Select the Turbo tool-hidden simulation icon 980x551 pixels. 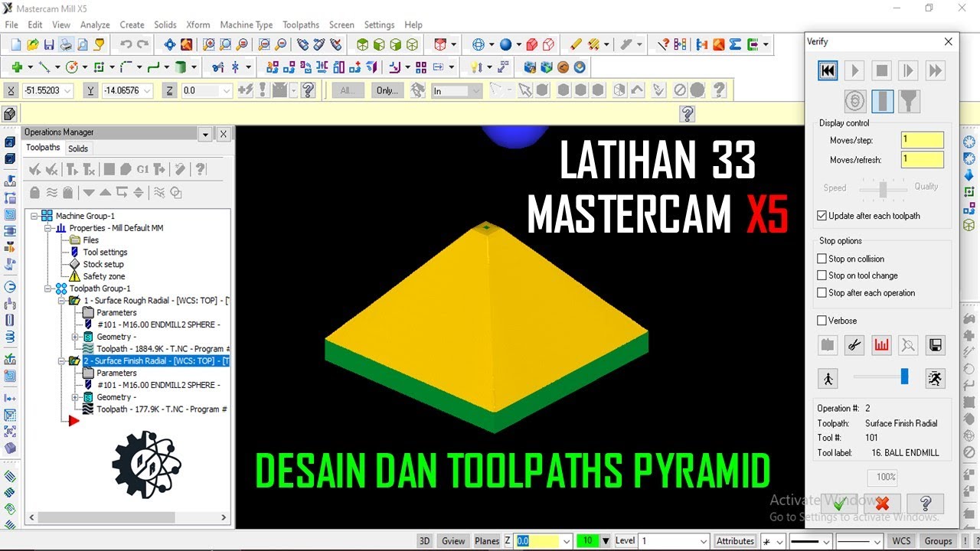point(855,101)
